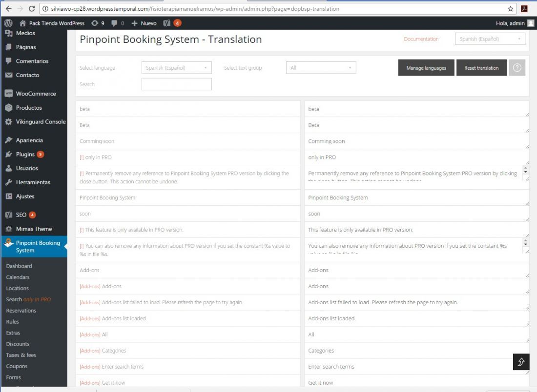This screenshot has height=392, width=537.
Task: Bookmark the page with star icon
Action: (510, 9)
